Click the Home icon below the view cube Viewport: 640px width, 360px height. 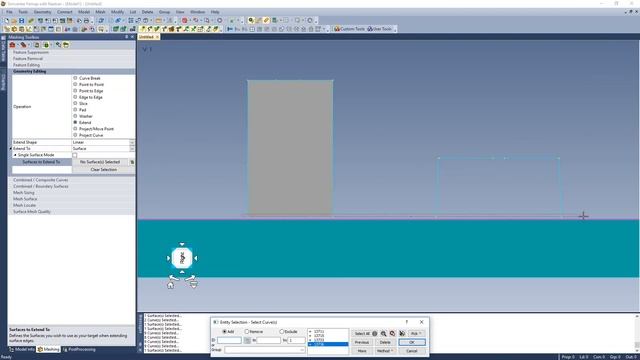(171, 285)
